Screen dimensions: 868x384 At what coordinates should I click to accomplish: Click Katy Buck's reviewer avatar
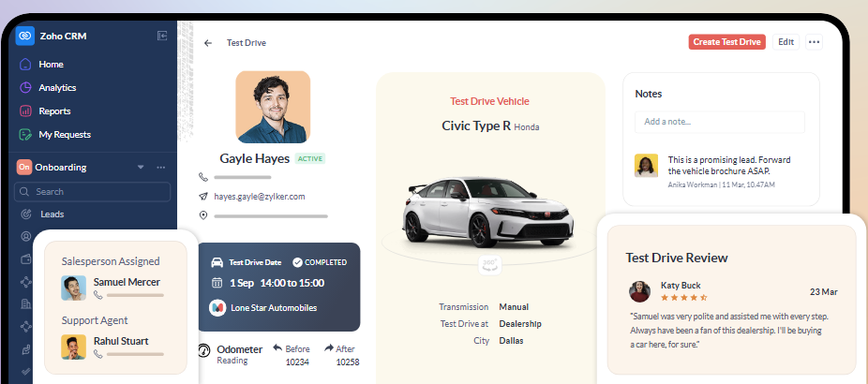pos(640,291)
